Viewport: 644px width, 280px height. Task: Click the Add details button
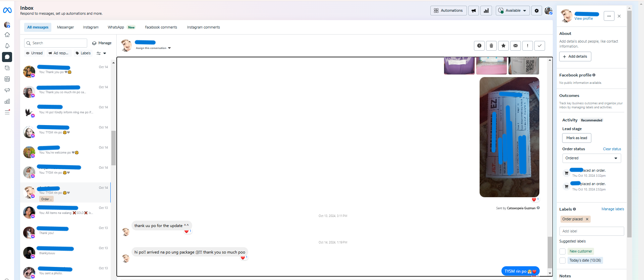pos(575,57)
